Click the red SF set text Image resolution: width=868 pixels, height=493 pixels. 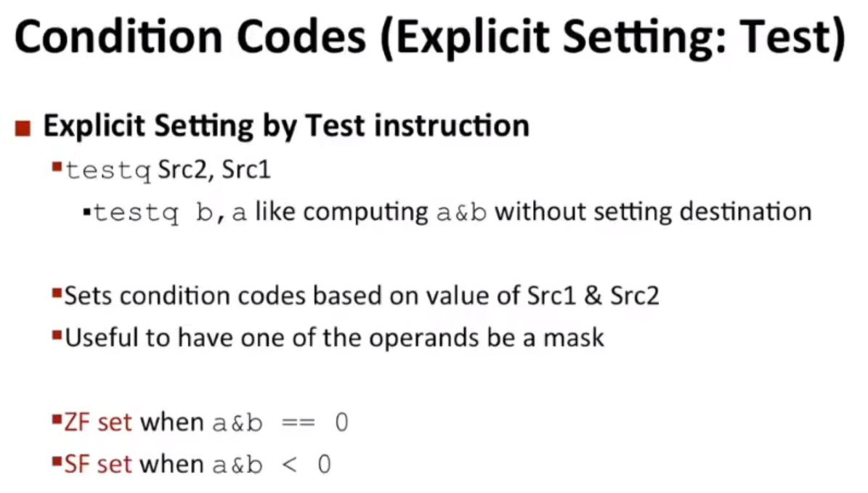coord(98,464)
